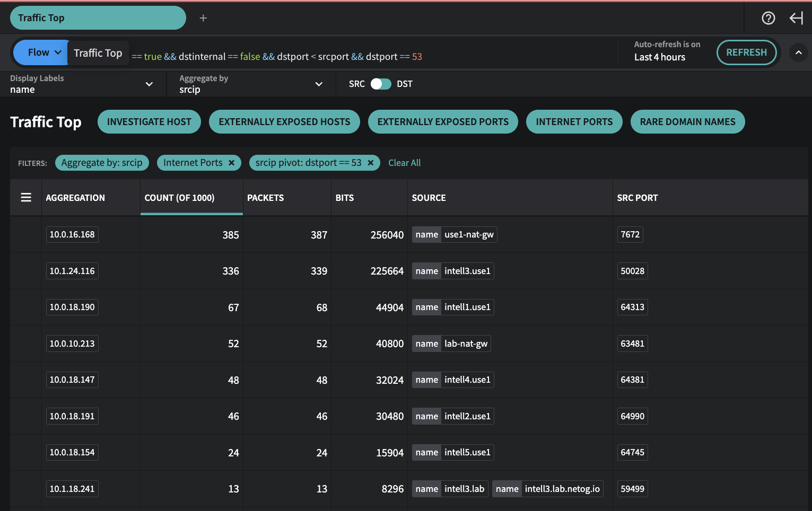Image resolution: width=812 pixels, height=511 pixels.
Task: Click the RARE DOMAIN NAMES button
Action: pyautogui.click(x=687, y=121)
